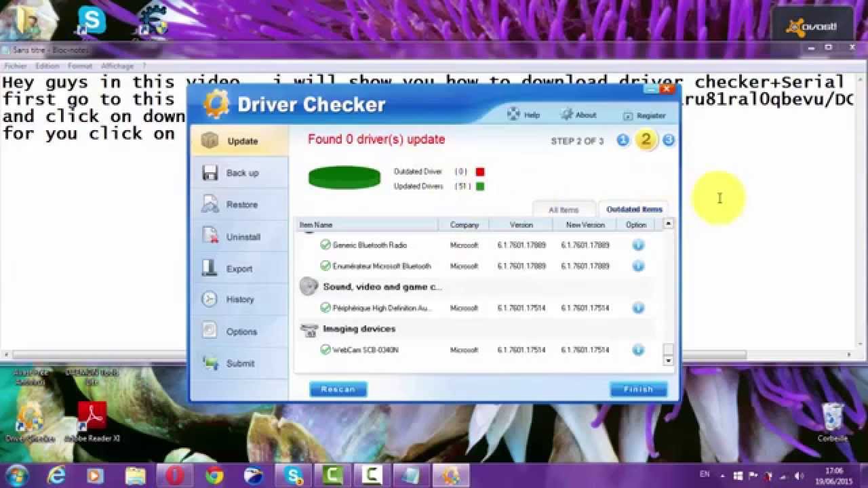Click the About icon in header

(x=566, y=115)
